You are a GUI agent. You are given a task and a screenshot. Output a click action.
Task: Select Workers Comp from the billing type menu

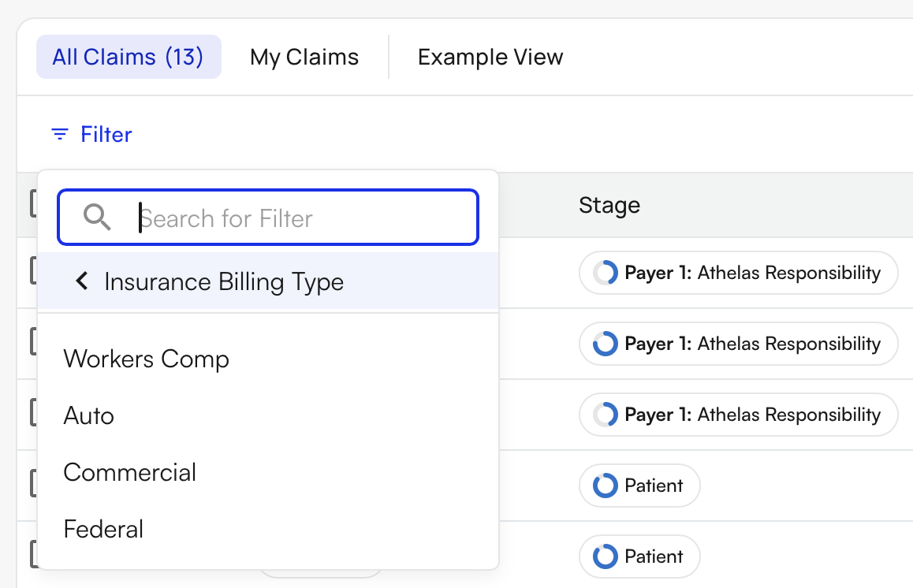146,359
